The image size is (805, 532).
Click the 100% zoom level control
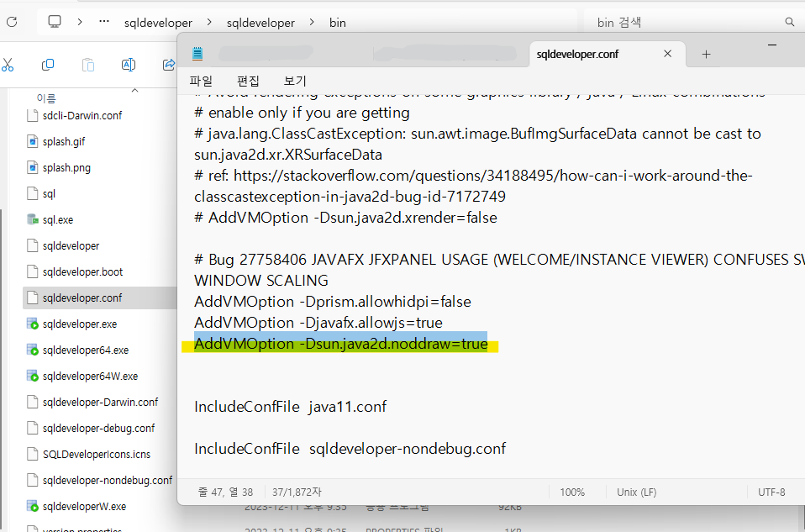click(x=573, y=492)
